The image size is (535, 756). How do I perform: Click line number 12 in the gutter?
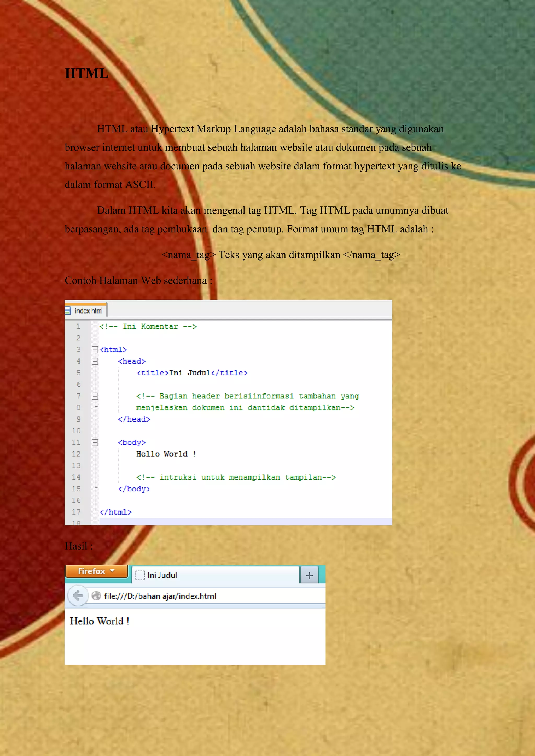click(76, 454)
